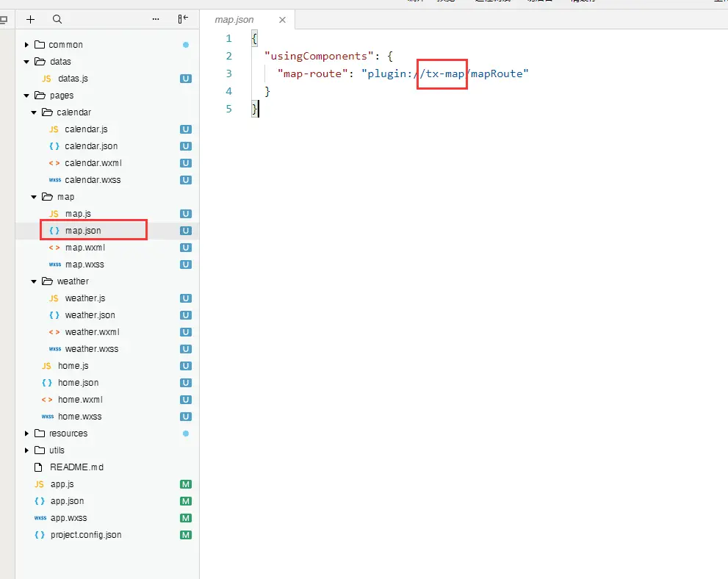Click the new file plus icon
This screenshot has width=728, height=579.
click(30, 19)
